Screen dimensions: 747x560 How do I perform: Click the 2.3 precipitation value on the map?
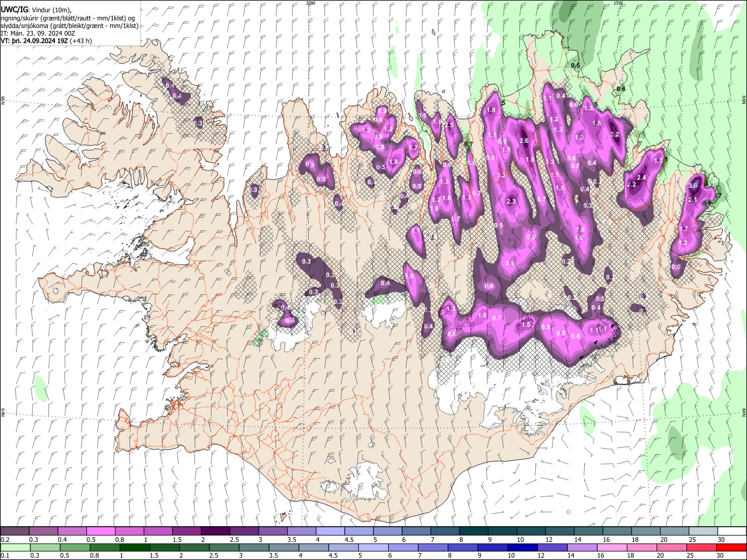coord(512,201)
